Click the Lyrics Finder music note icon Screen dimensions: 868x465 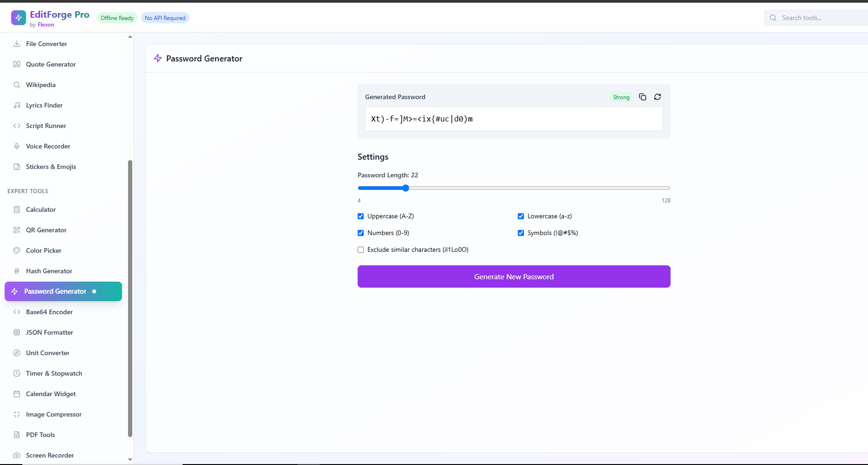(17, 105)
